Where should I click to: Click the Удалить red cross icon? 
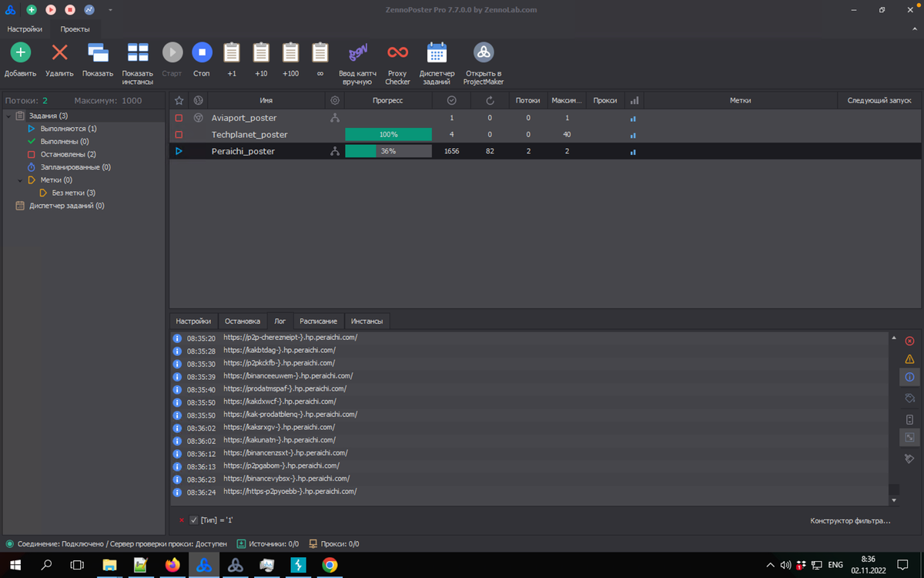59,52
